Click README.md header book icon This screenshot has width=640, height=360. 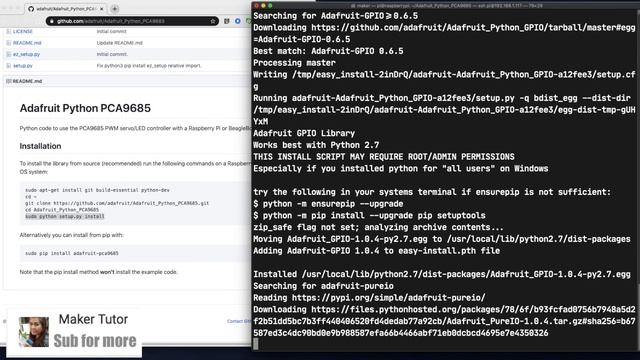pyautogui.click(x=9, y=81)
